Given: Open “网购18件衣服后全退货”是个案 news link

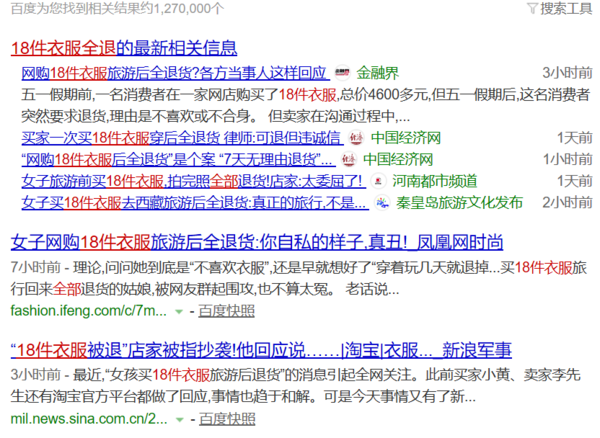Looking at the screenshot, I should point(178,160).
